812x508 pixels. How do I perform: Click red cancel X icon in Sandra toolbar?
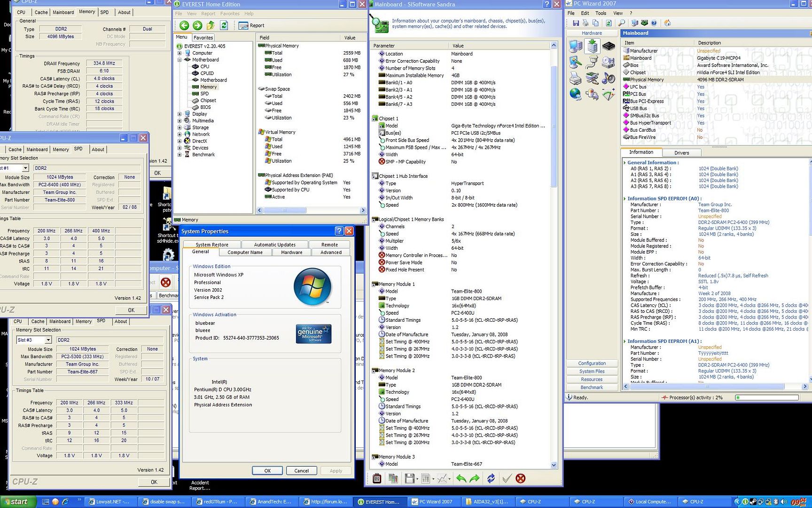(520, 478)
